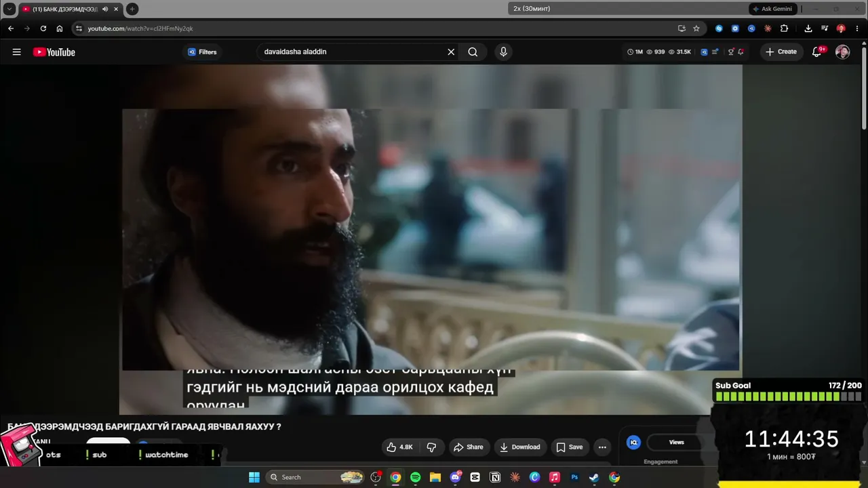868x488 pixels.
Task: Open Canva from the taskbar
Action: point(534,477)
